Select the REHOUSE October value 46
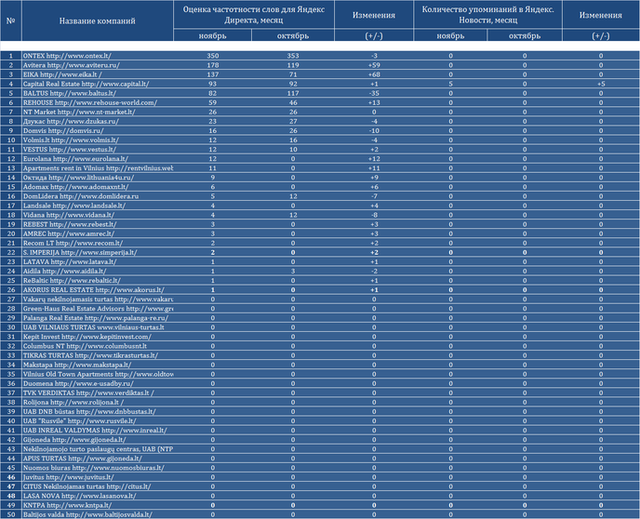The image size is (640, 519). tap(293, 103)
